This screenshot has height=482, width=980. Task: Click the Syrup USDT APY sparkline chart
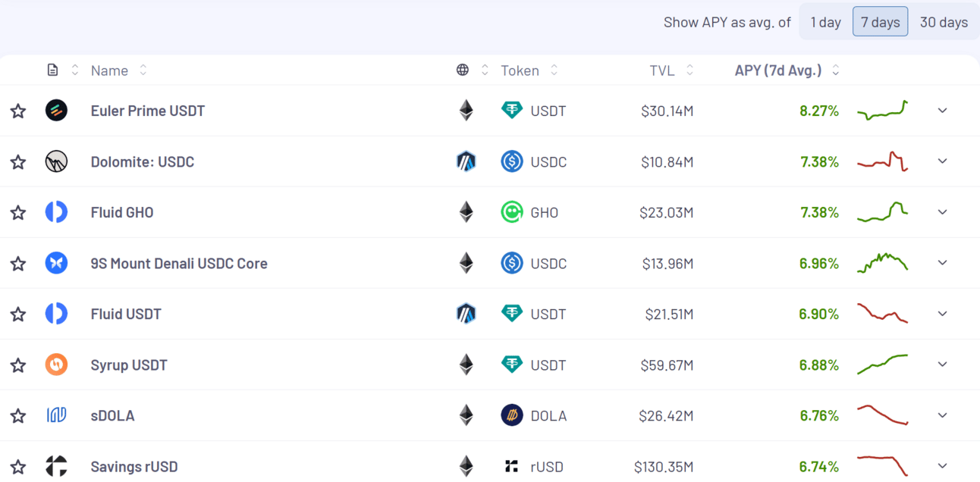click(883, 365)
